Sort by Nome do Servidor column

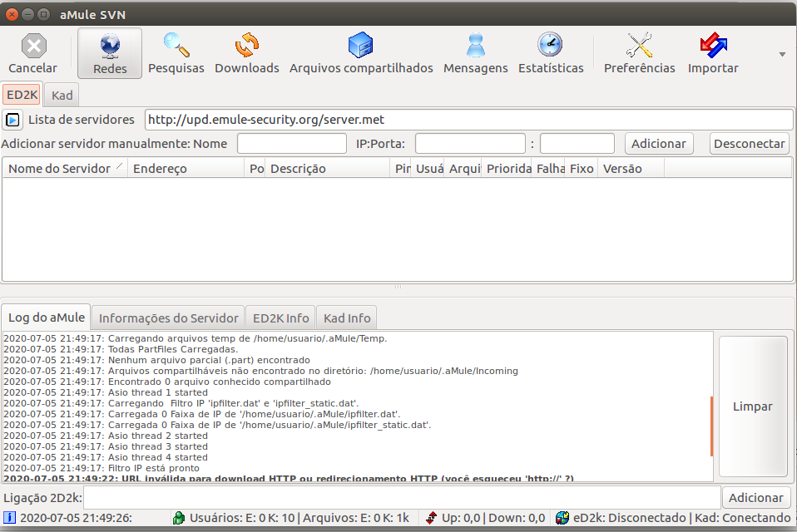(x=65, y=168)
